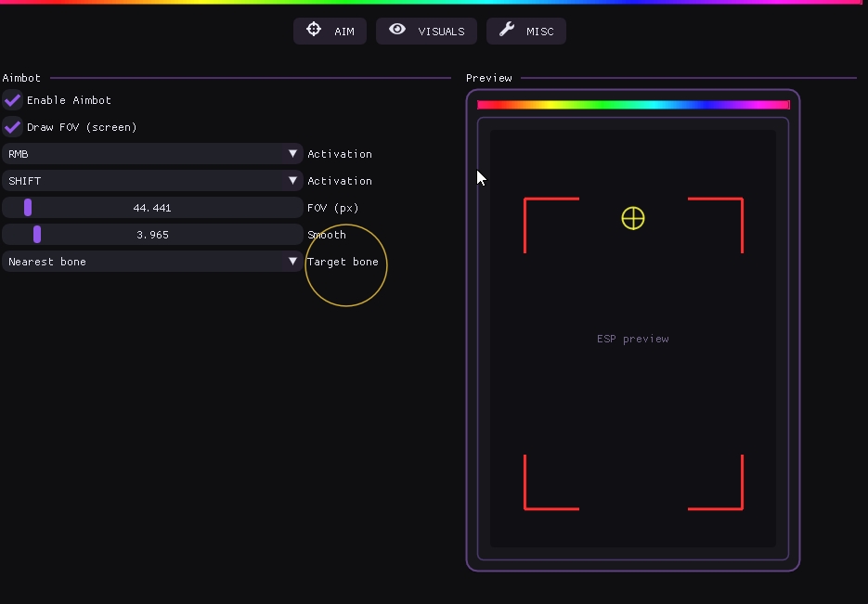The image size is (868, 604).
Task: Click the FOV (px) slider showing 44.441
Action: 152,208
